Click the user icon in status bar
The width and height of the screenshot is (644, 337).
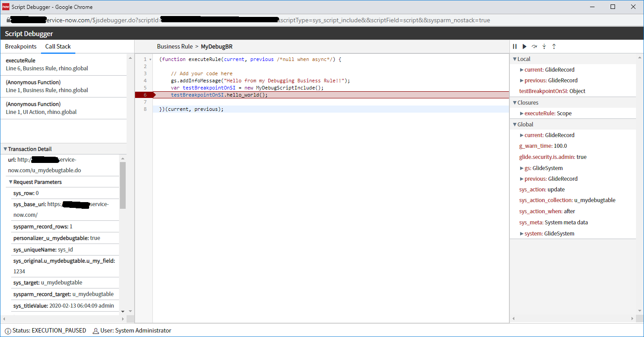tap(95, 331)
